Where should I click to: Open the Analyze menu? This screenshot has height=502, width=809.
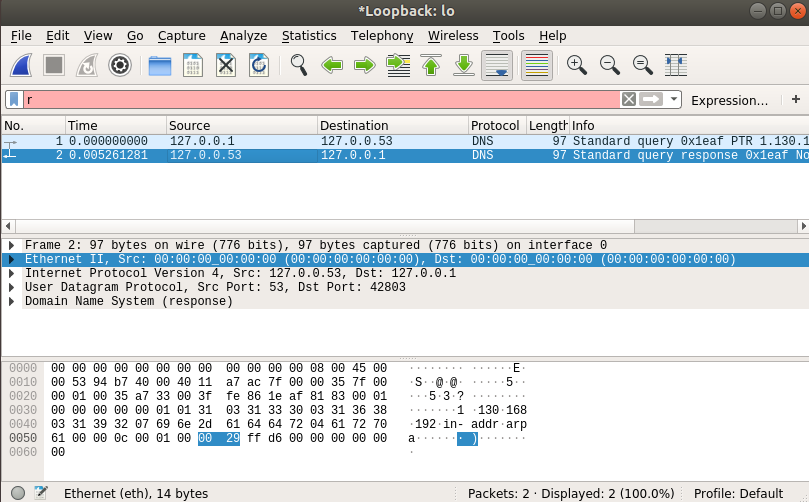tap(244, 36)
